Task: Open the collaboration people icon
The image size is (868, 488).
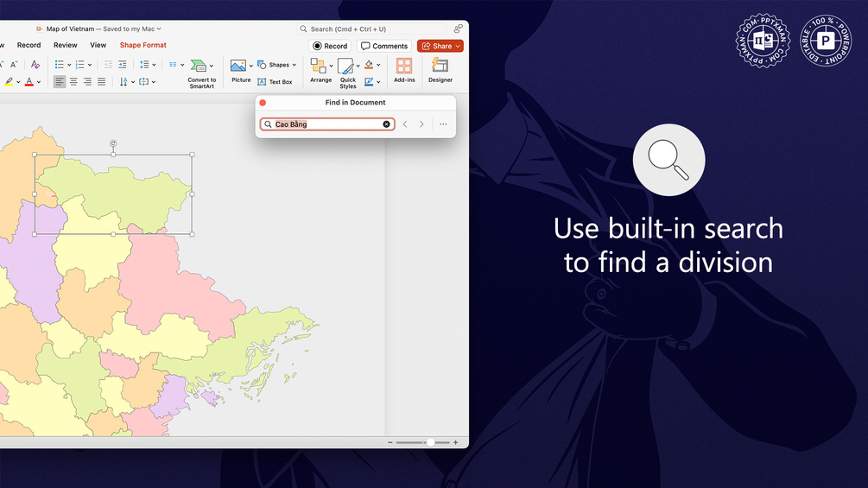Action: tap(458, 29)
